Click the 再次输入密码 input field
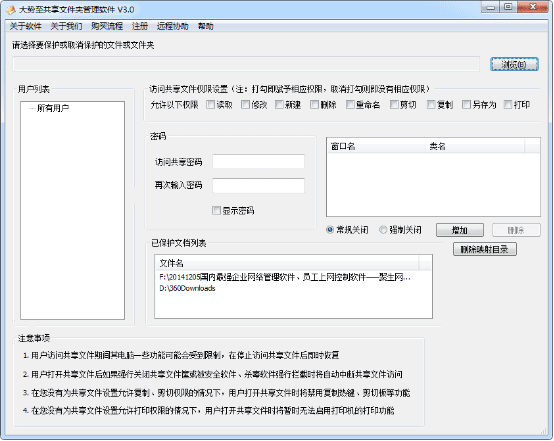 258,186
